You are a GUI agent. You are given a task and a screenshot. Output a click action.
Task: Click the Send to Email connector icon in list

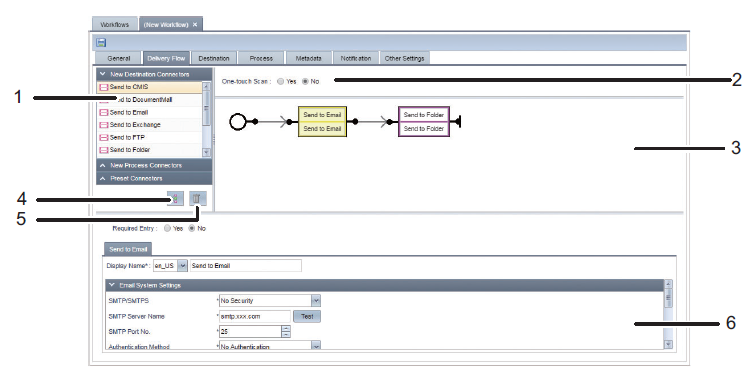coord(103,113)
